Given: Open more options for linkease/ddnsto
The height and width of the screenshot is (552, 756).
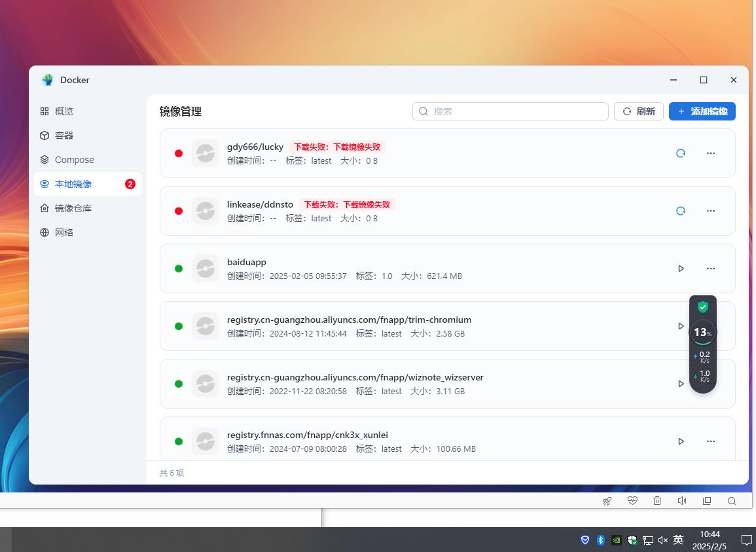Looking at the screenshot, I should point(710,211).
